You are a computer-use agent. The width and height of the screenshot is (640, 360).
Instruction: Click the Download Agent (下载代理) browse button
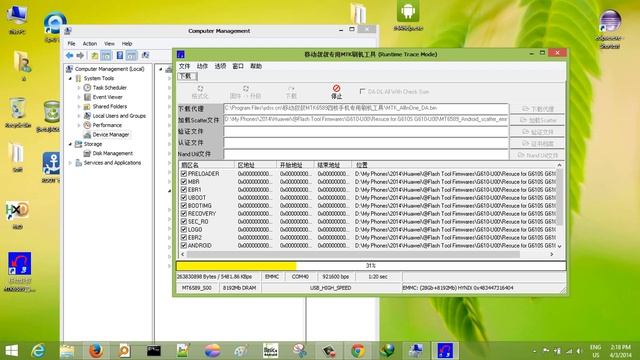[538, 109]
